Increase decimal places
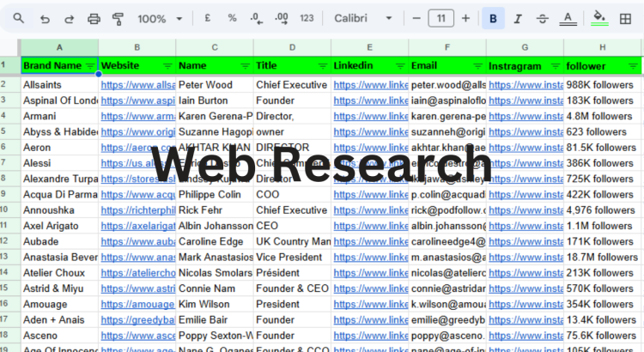644x352 pixels. pyautogui.click(x=282, y=19)
